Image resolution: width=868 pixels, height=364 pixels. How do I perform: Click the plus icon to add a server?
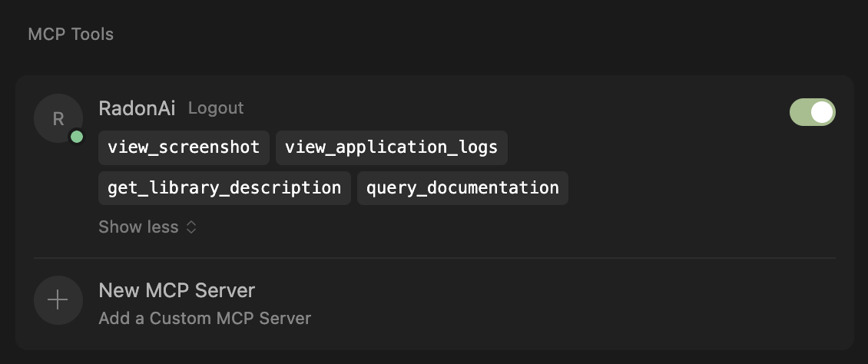coord(58,300)
